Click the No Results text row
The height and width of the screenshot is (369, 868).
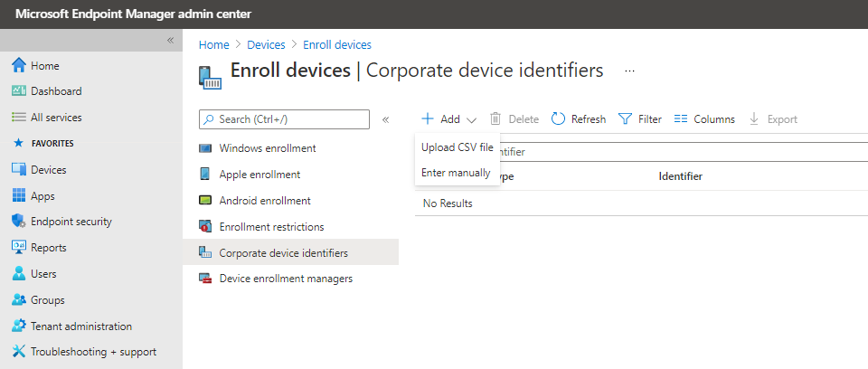tap(448, 203)
